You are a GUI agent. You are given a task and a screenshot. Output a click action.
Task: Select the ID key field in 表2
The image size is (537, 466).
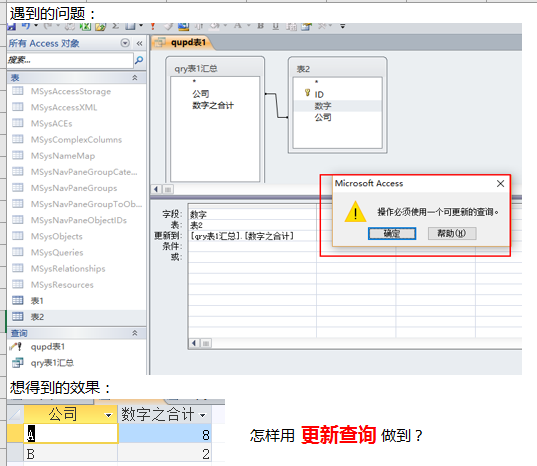coord(319,94)
